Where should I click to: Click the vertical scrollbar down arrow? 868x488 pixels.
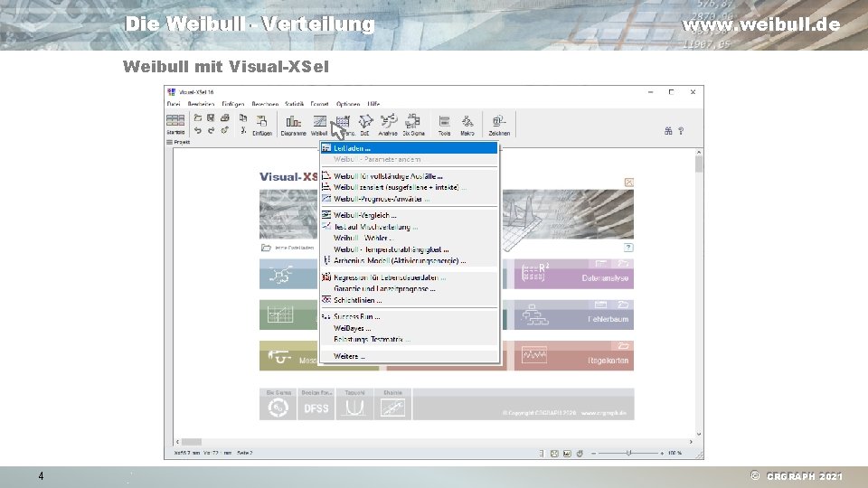pyautogui.click(x=699, y=435)
